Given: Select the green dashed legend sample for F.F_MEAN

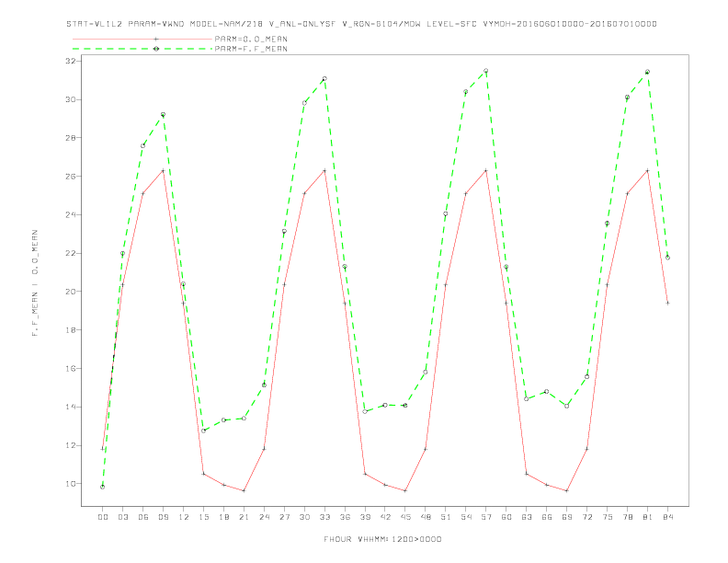Looking at the screenshot, I should (x=142, y=49).
